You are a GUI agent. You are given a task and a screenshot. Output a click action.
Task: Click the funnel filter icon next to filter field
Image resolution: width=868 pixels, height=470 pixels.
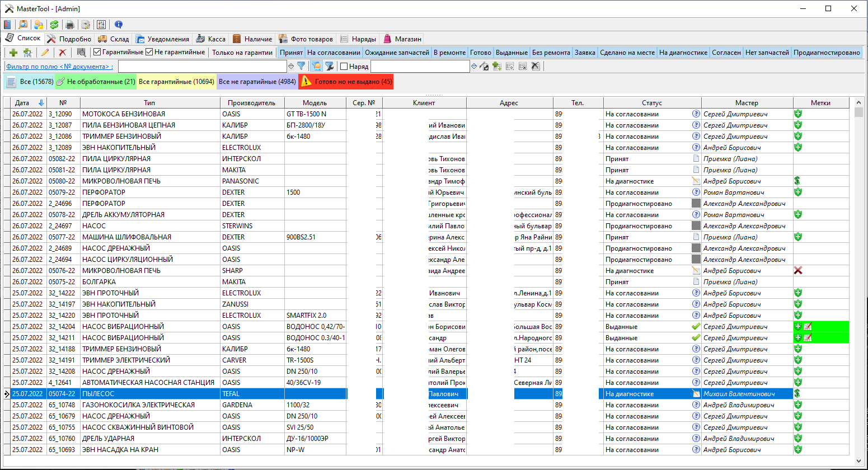[x=301, y=66]
